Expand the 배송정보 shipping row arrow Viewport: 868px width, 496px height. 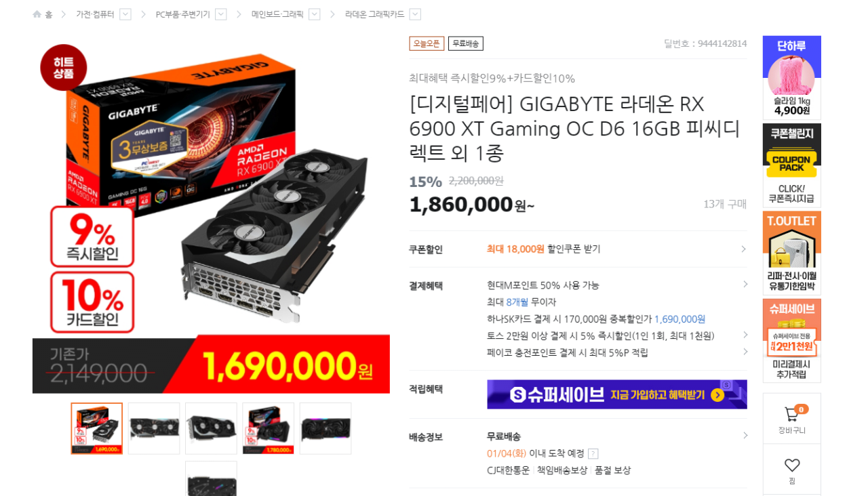(x=745, y=436)
